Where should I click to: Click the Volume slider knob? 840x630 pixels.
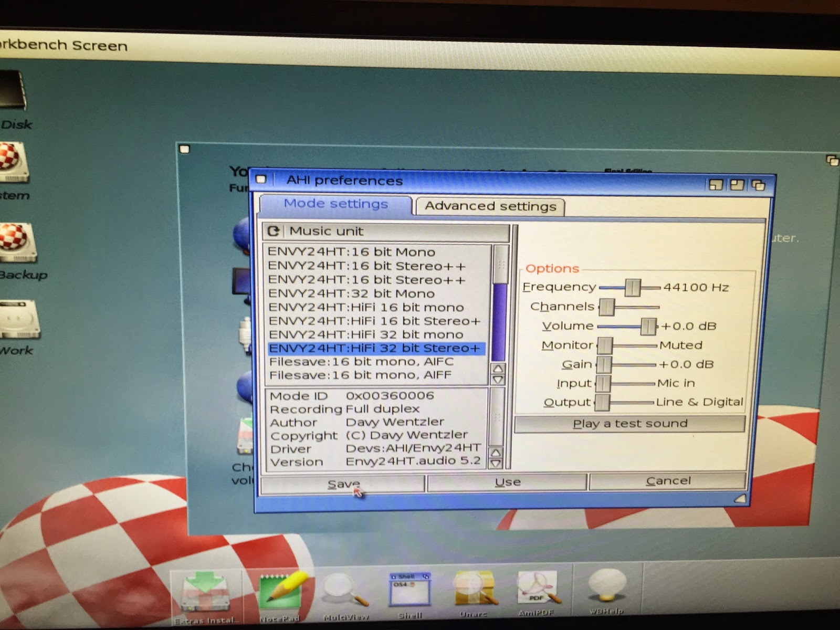(649, 327)
